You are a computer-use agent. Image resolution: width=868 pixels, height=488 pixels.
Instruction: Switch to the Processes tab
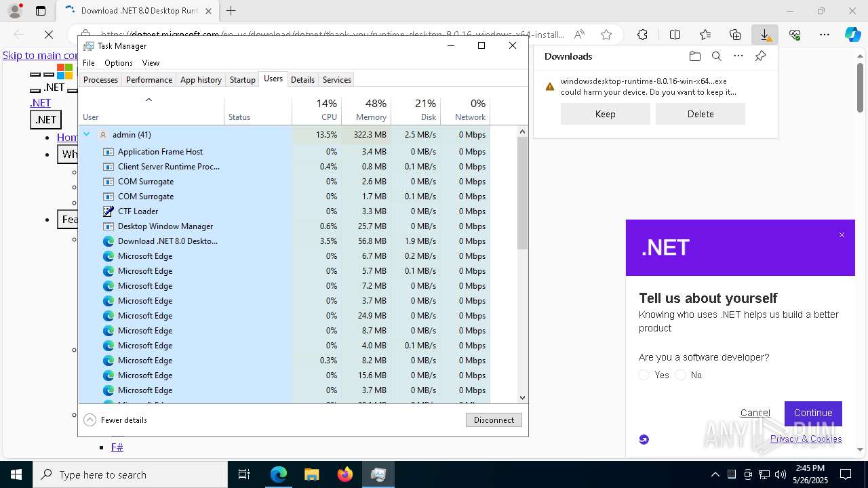pyautogui.click(x=100, y=79)
